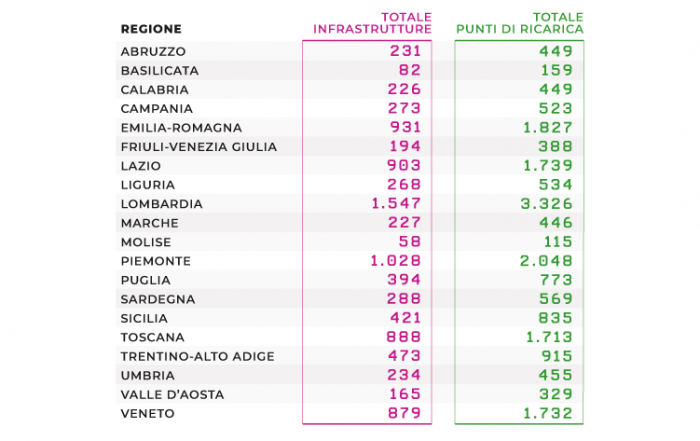Click the VALLE D'AOSTA region name
The width and height of the screenshot is (700, 441).
click(172, 395)
